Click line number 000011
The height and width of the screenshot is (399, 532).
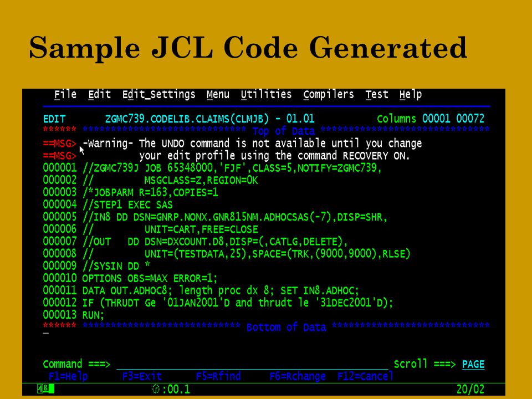(60, 290)
